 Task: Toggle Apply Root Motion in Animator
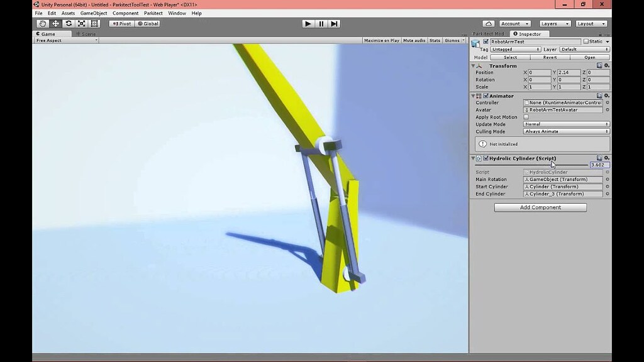click(x=526, y=117)
